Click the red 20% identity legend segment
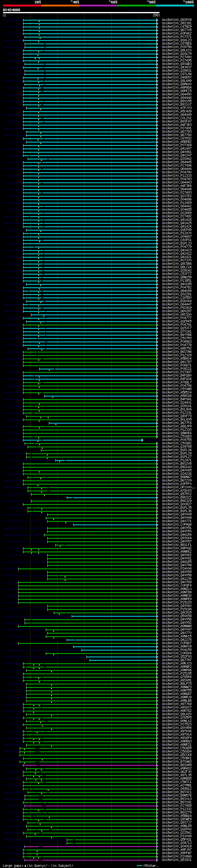This screenshot has height=868, width=197. (x=22, y=6)
